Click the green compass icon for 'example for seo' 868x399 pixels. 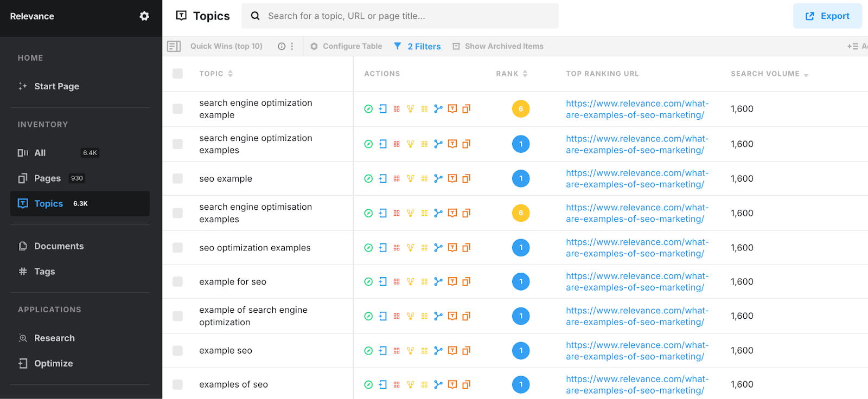[x=368, y=281]
